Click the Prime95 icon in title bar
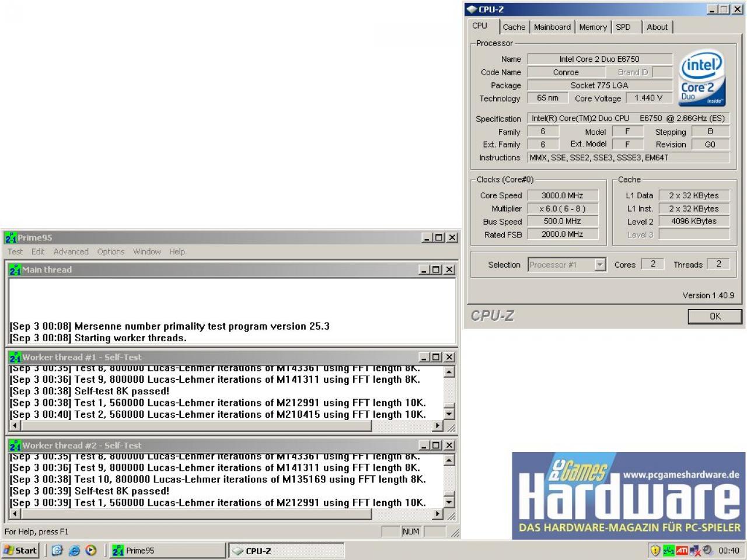747x560 pixels. point(11,238)
